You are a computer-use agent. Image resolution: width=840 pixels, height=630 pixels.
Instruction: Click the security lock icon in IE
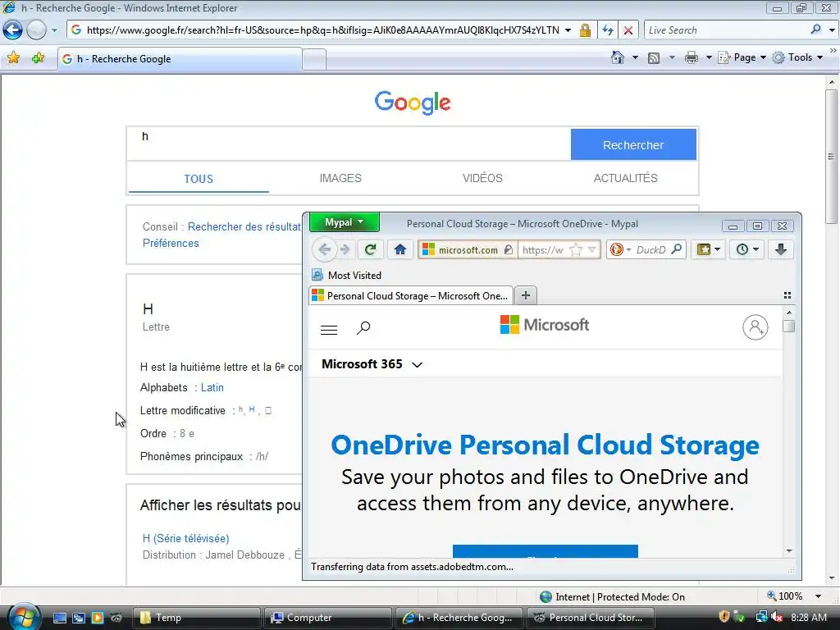[x=585, y=30]
